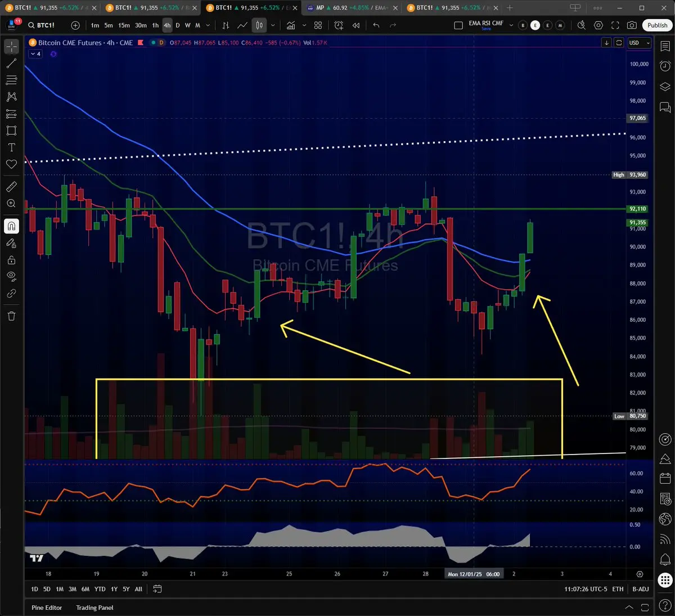Open the go to date calendar
Viewport: 675px width, 616px height.
pos(157,589)
